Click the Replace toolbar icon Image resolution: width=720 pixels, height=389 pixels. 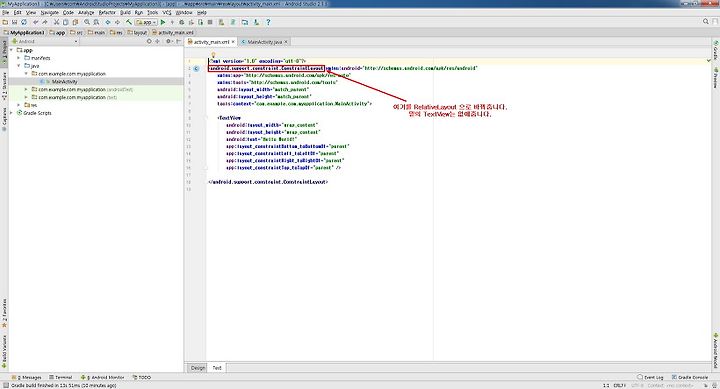(96, 22)
